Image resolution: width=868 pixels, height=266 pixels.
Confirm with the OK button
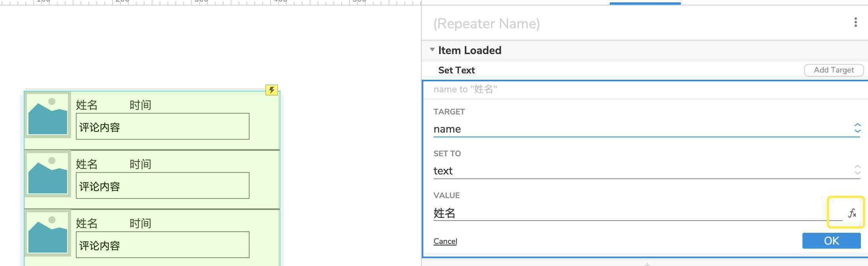(831, 241)
